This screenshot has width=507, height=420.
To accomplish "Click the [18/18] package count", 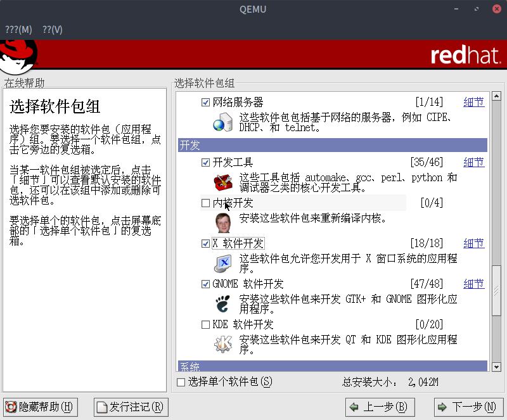I will point(427,243).
